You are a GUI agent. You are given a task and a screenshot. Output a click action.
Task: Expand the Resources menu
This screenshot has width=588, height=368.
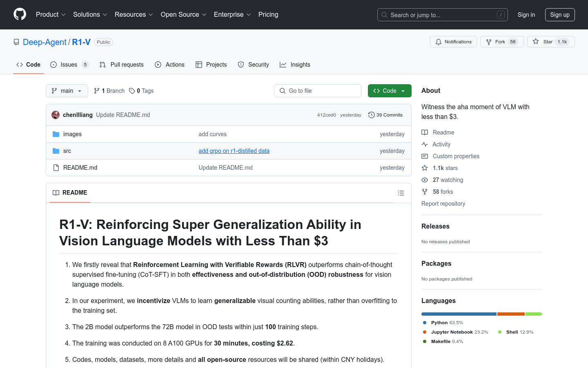click(x=134, y=15)
